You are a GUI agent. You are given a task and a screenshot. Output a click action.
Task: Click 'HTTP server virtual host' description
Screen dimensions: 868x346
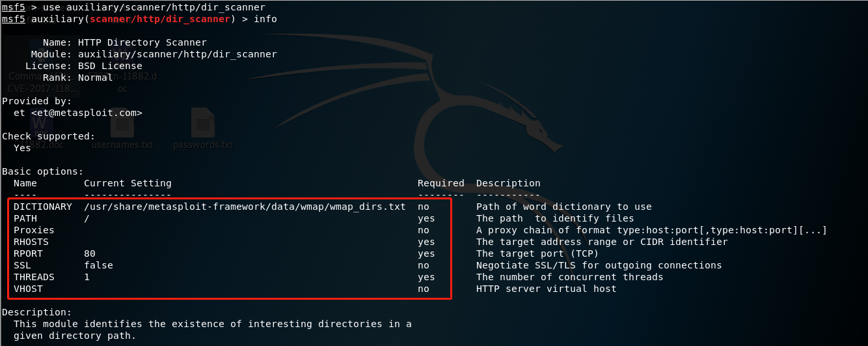[547, 289]
